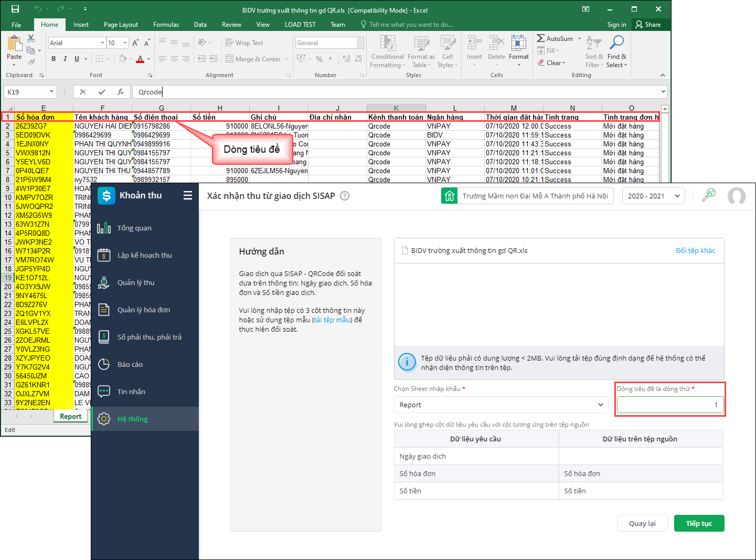This screenshot has height=560, width=756.
Task: Click the Save icon in title bar
Action: point(15,9)
